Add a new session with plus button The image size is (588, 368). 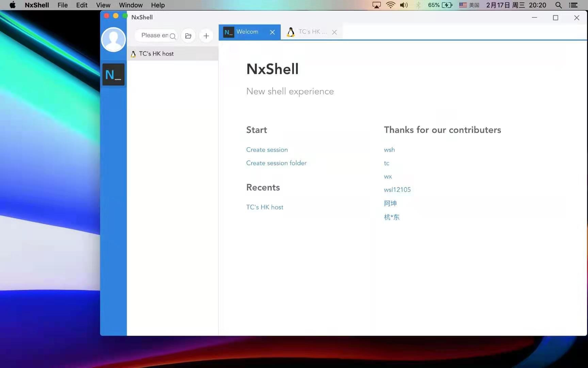coord(206,36)
